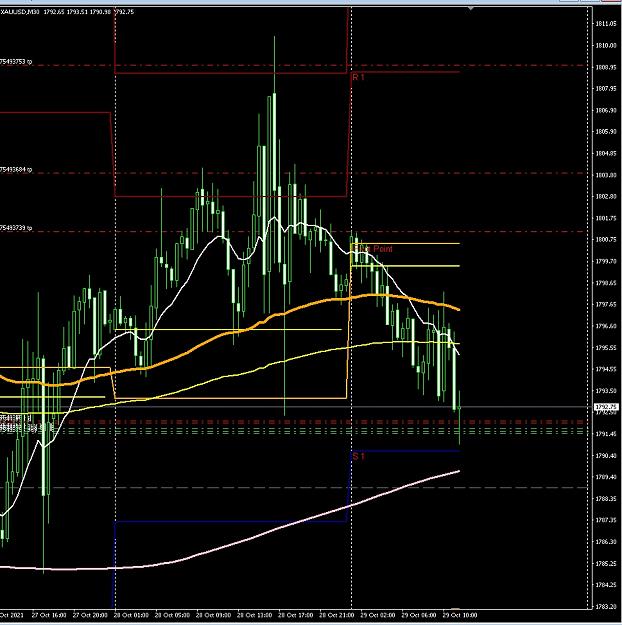Click price scale value 1785.25

606,564
